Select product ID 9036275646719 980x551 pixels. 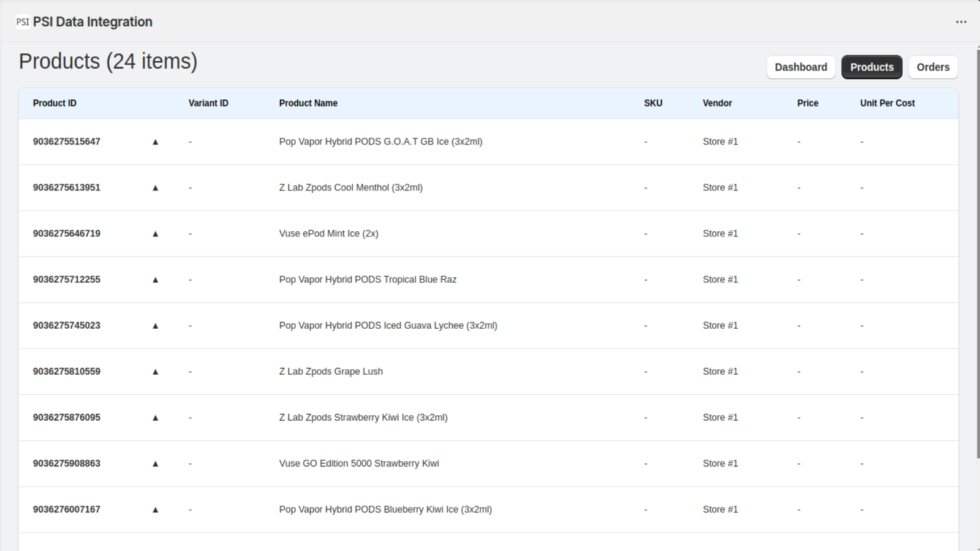pos(67,234)
